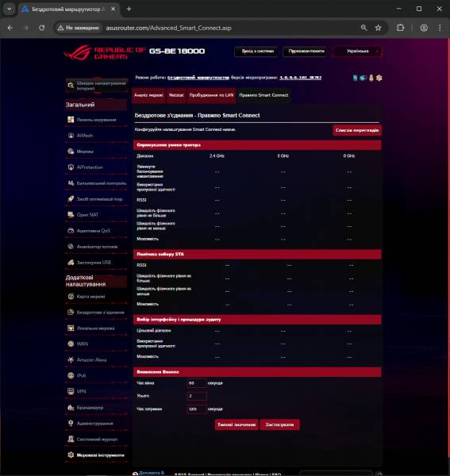The image size is (450, 476).
Task: Click the 2.4 GHz band column header
Action: (x=217, y=156)
